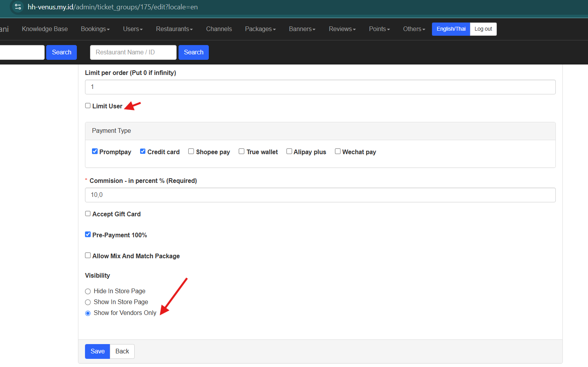Open the Restaurants dropdown menu

tap(174, 29)
